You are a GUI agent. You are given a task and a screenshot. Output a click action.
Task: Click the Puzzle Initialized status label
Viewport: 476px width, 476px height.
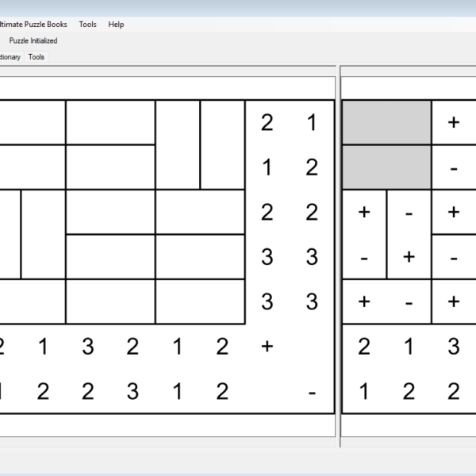pyautogui.click(x=33, y=40)
